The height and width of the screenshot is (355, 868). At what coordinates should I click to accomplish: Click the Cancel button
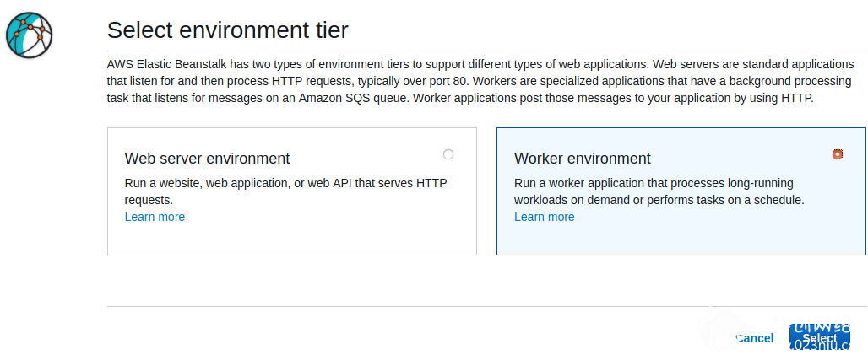[754, 338]
